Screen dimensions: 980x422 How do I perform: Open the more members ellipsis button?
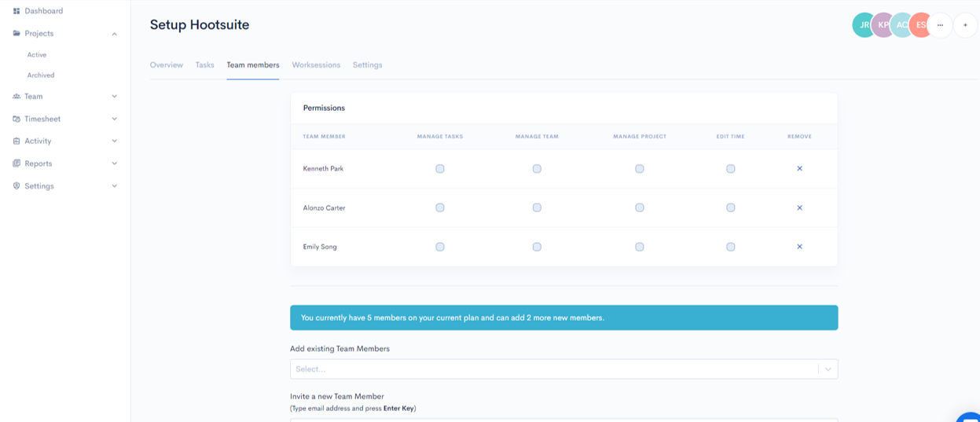click(x=940, y=25)
